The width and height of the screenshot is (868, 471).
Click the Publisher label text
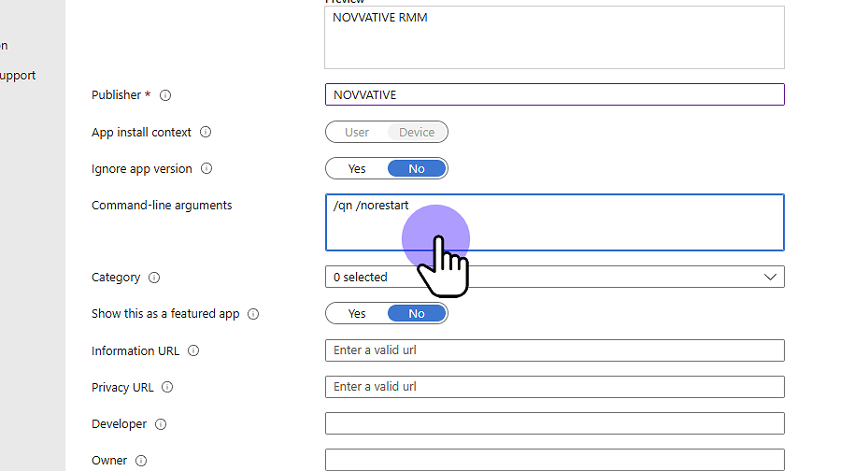point(116,95)
